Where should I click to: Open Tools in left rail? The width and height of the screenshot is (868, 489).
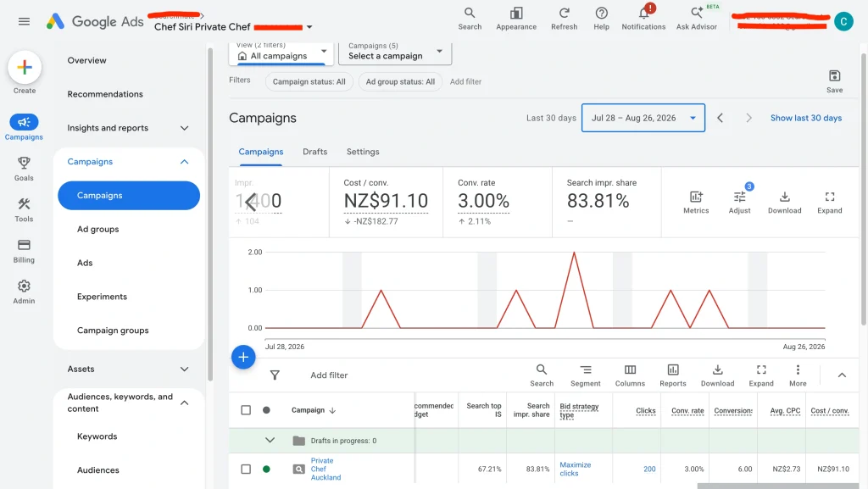tap(24, 210)
